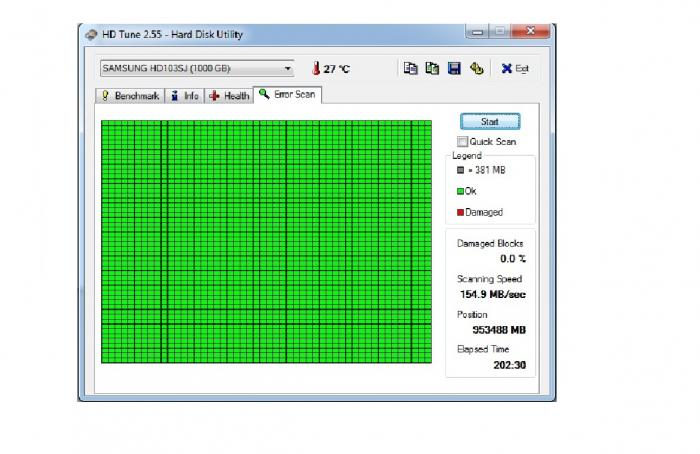Viewport: 700px width, 454px height.
Task: Switch to the Benchmark tab
Action: 130,96
